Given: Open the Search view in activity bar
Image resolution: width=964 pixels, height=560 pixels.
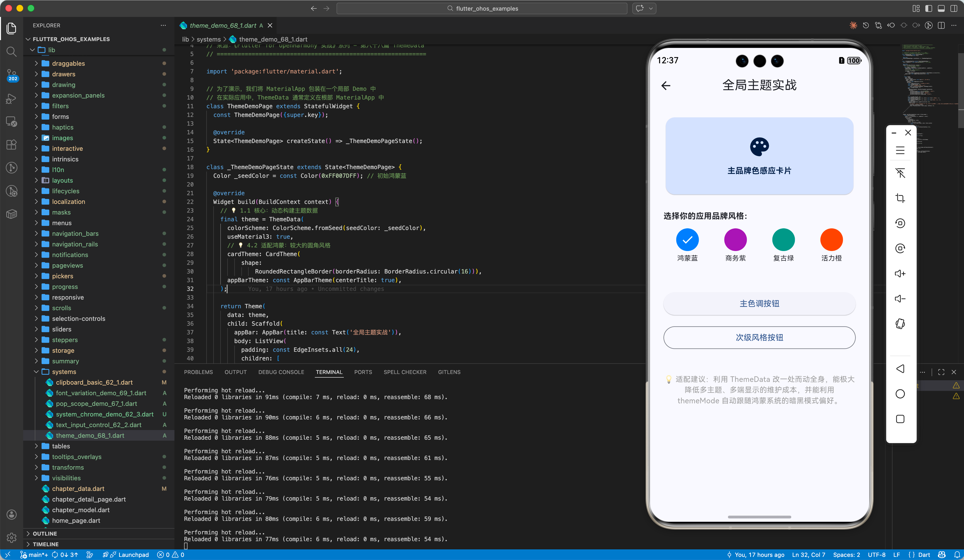Looking at the screenshot, I should (12, 51).
